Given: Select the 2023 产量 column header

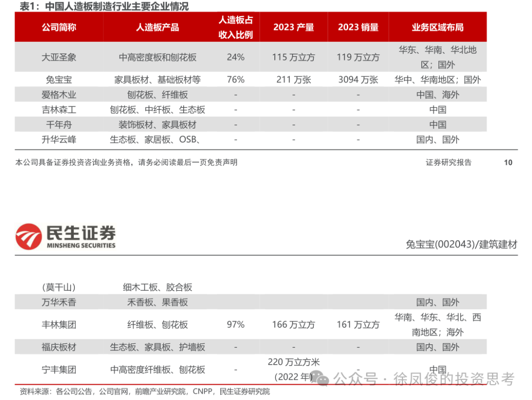Looking at the screenshot, I should 294,27.
